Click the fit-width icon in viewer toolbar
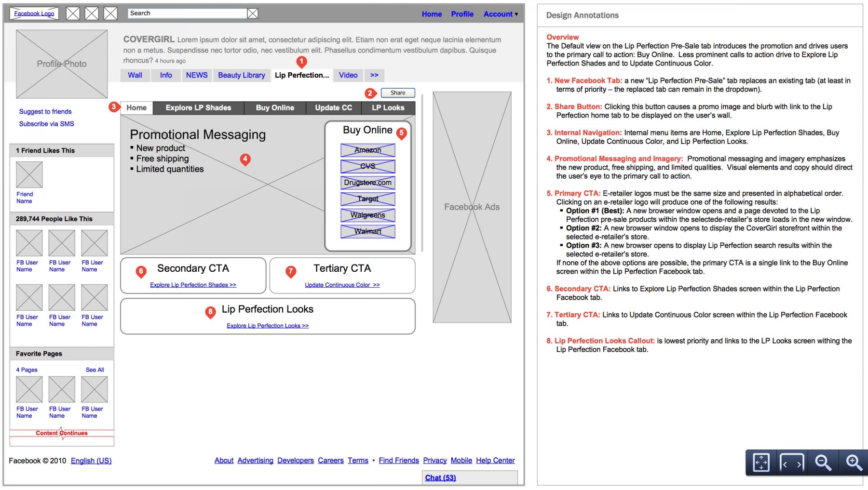This screenshot has height=490, width=868. (792, 463)
